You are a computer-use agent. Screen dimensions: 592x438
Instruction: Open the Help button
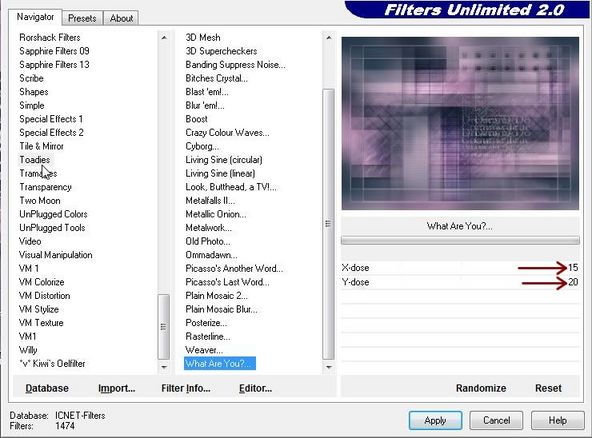coord(557,420)
